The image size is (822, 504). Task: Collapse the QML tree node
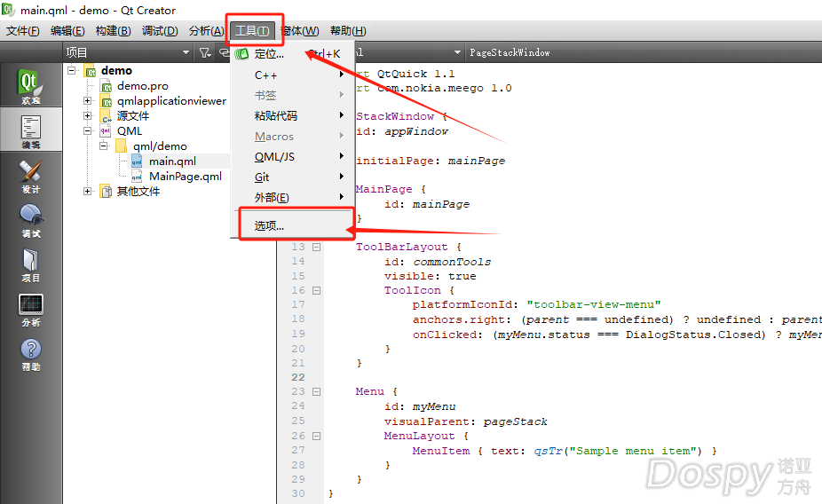coord(88,131)
